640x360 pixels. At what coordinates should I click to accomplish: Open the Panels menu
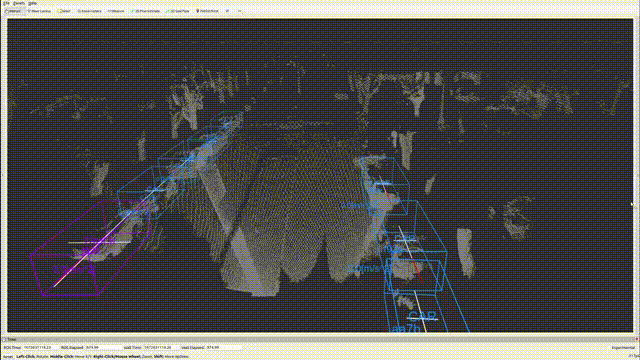pyautogui.click(x=19, y=3)
